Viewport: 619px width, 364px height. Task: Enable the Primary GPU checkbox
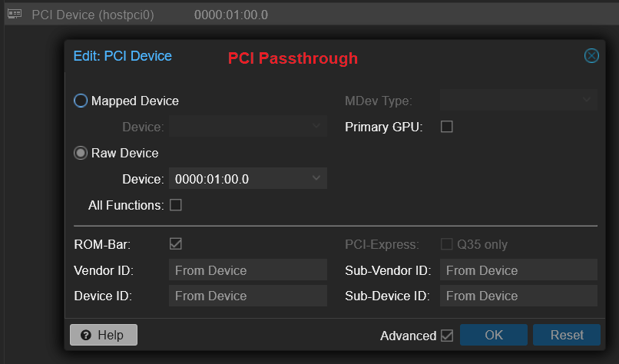(x=446, y=127)
